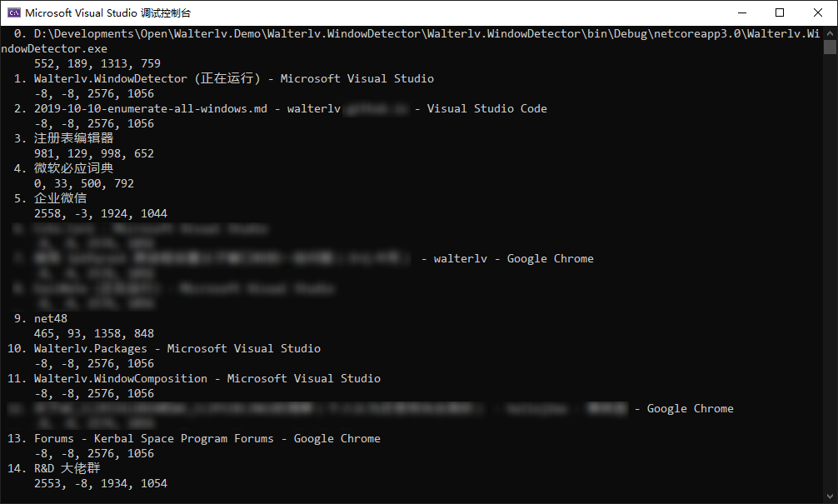Click the Walterlv.Packages Visual Studio entry
The height and width of the screenshot is (504, 838).
click(177, 348)
